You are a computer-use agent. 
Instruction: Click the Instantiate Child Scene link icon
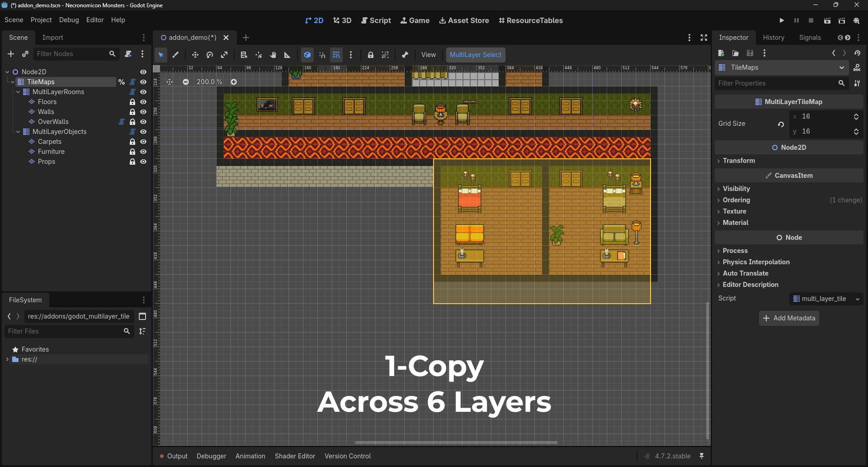25,54
